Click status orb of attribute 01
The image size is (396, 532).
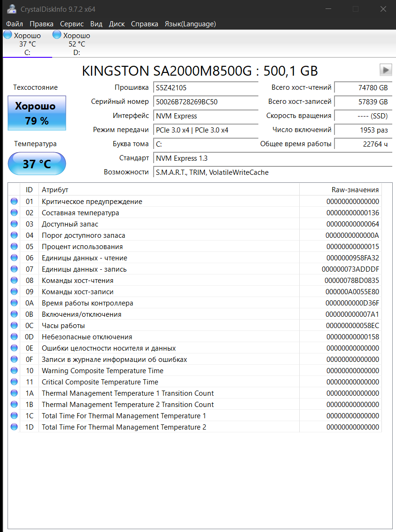click(14, 201)
